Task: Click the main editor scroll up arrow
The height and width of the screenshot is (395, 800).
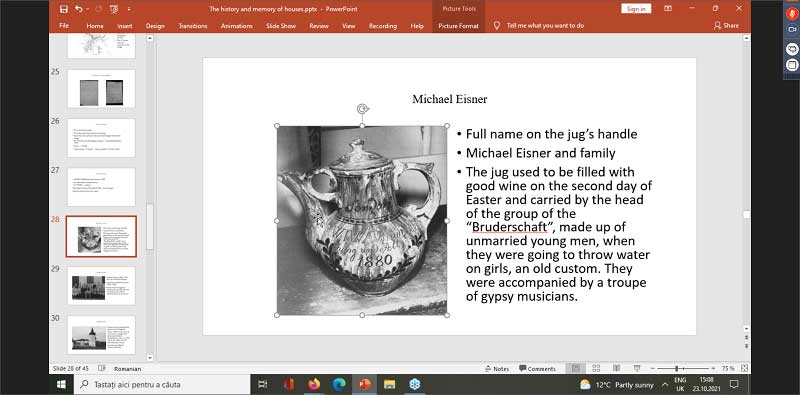Action: pyautogui.click(x=746, y=38)
